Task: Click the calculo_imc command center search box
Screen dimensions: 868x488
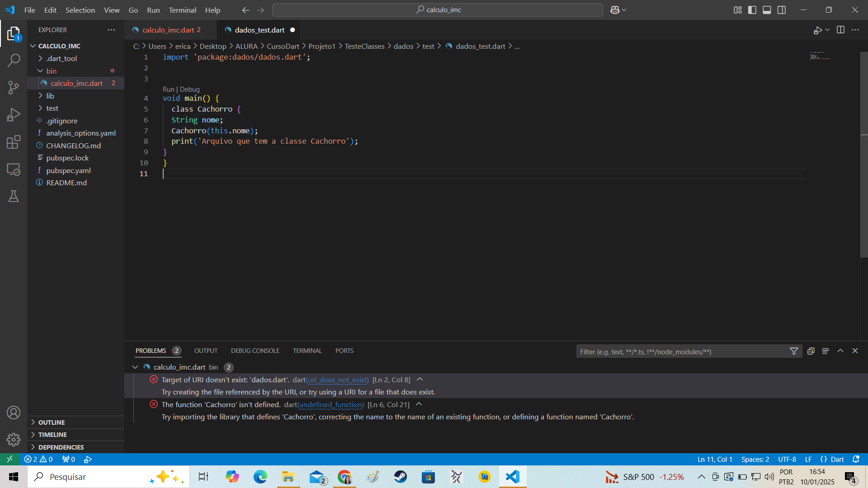Action: pos(438,10)
